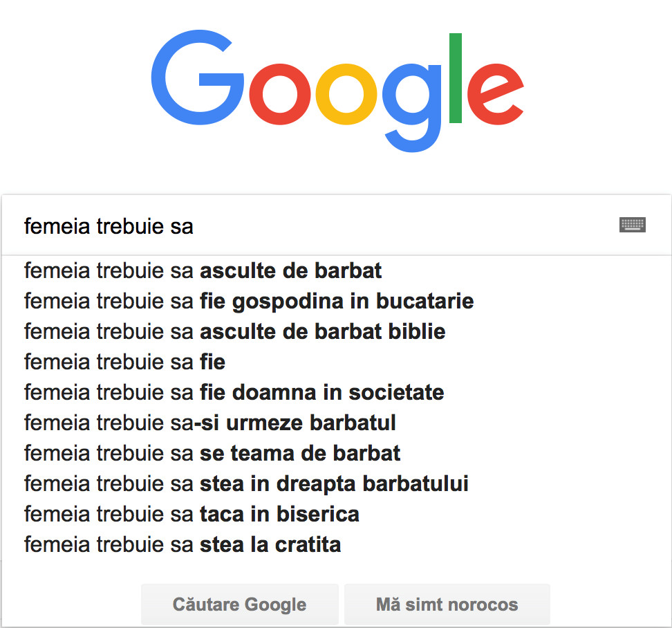672x628 pixels.
Task: Pick suggestion 'stea la cratita'
Action: pyautogui.click(x=183, y=545)
